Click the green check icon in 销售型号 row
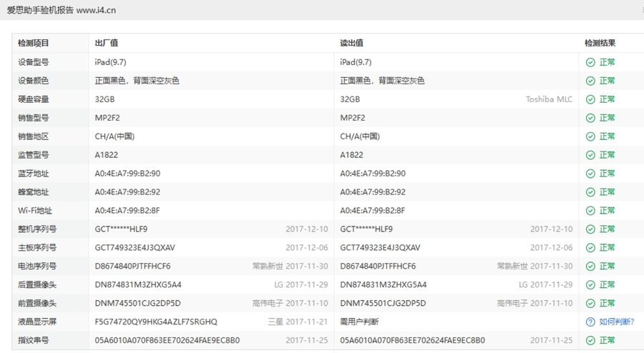Image resolution: width=644 pixels, height=353 pixels. [590, 118]
